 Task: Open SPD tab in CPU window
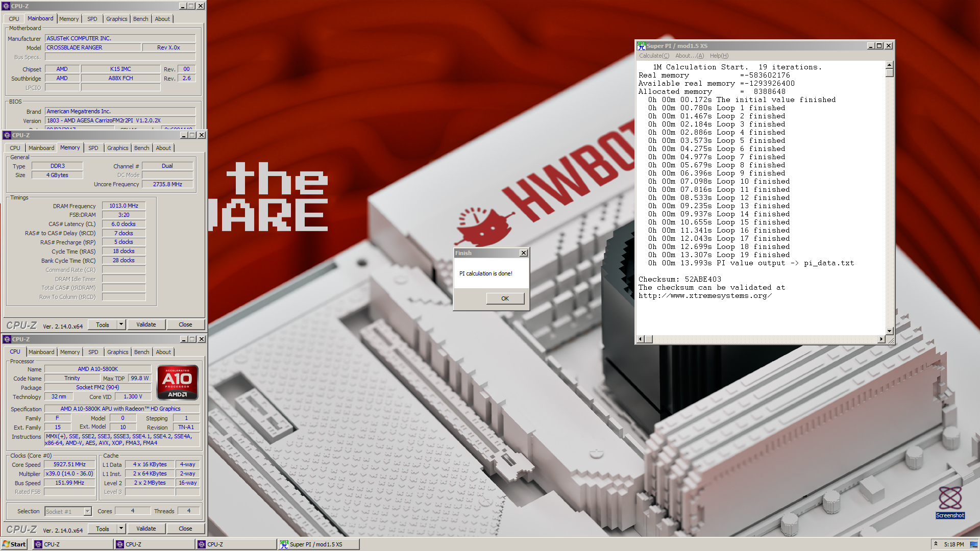pos(93,352)
